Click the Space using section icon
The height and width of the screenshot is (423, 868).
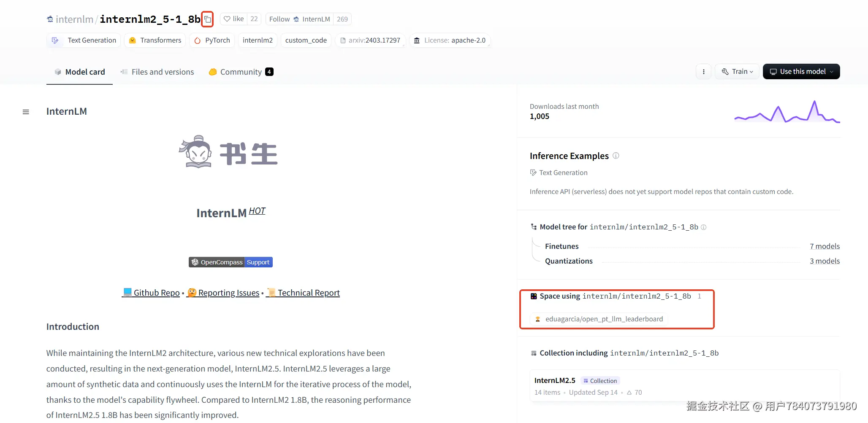click(x=534, y=296)
